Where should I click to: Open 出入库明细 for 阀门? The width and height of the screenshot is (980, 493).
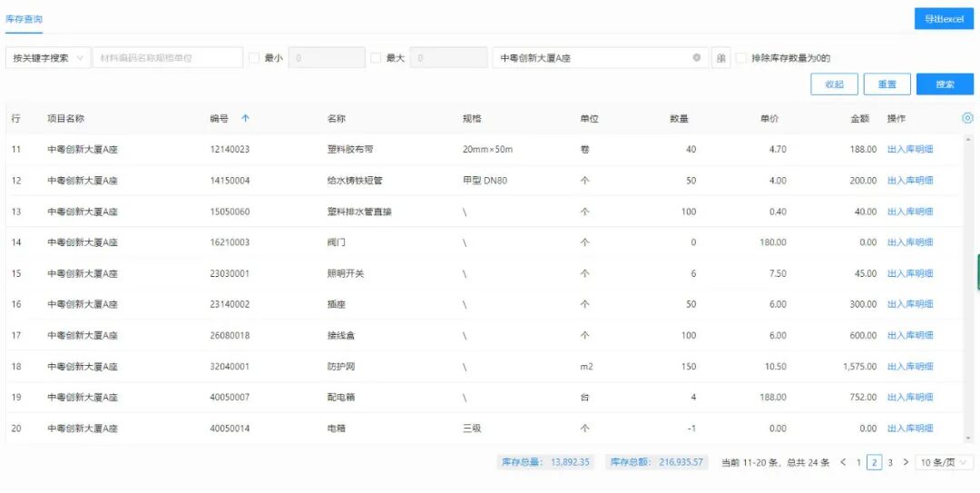tap(910, 242)
